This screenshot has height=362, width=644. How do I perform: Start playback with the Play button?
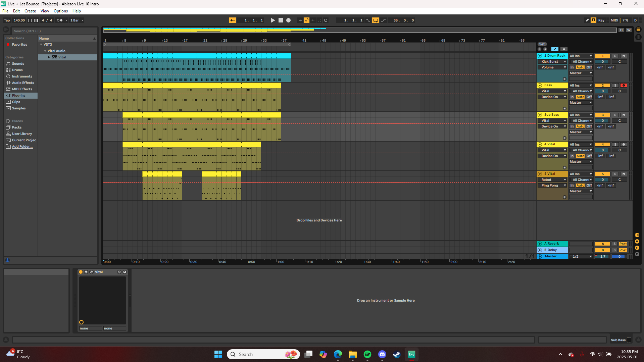point(273,20)
